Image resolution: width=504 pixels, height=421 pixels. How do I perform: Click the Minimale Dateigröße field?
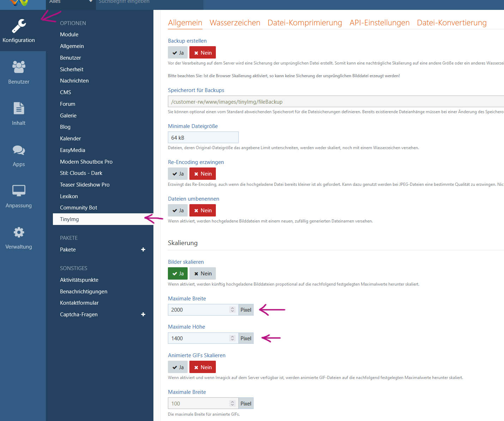click(x=203, y=138)
